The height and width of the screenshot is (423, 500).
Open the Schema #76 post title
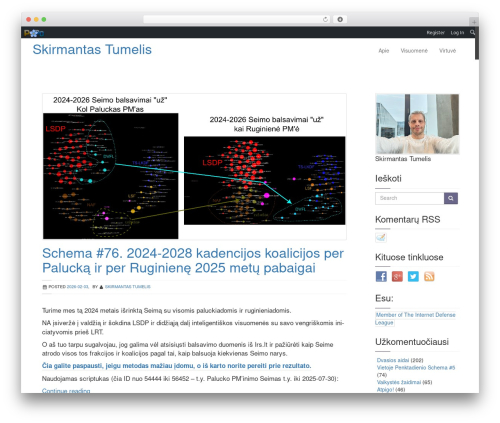pyautogui.click(x=193, y=260)
